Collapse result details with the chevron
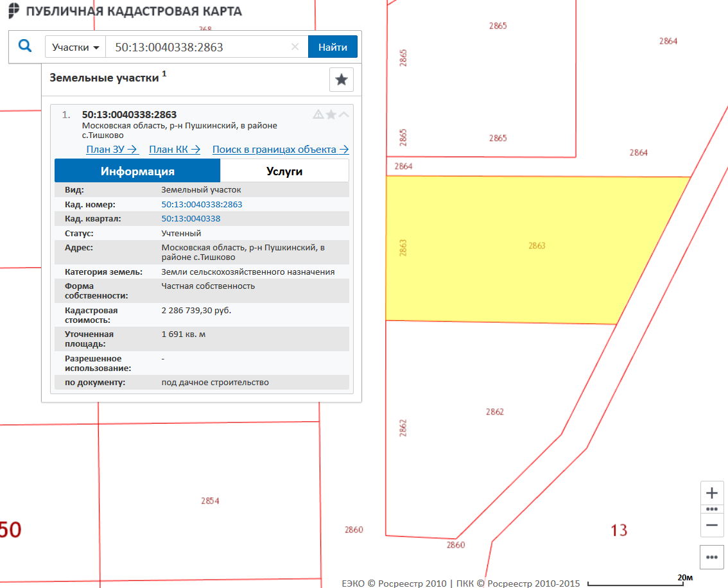 (343, 114)
